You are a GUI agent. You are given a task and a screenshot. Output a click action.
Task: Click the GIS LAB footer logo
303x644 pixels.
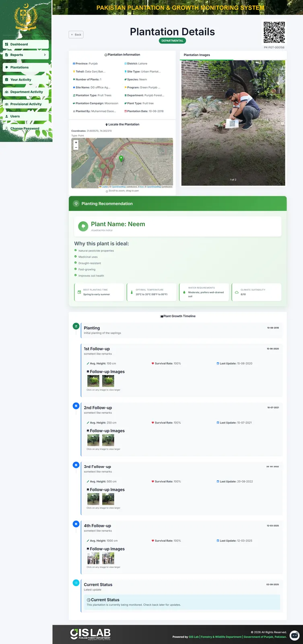pos(91,634)
